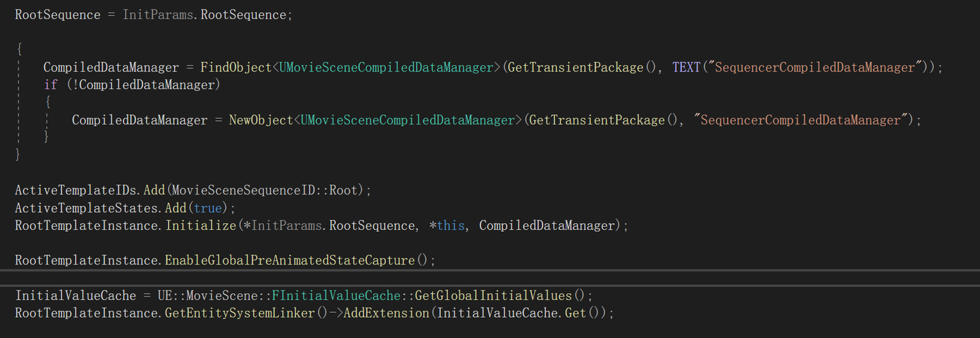
Task: Click the if keyword
Action: point(50,85)
